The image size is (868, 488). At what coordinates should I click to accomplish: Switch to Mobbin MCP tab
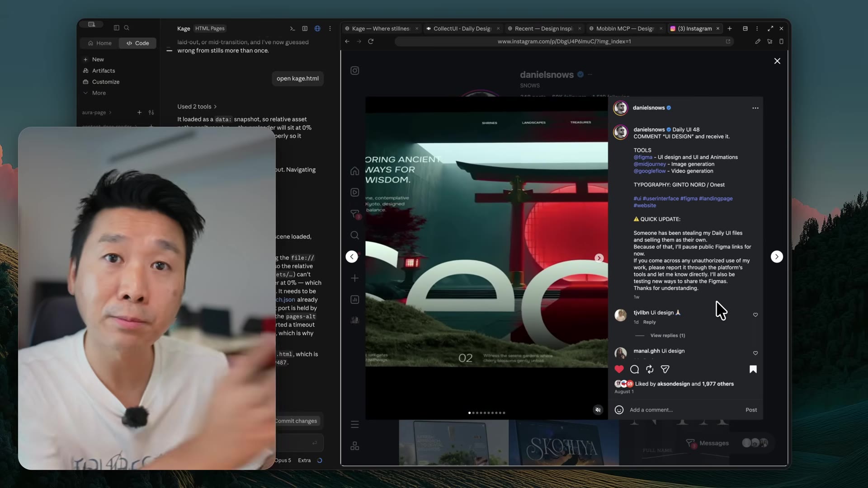pyautogui.click(x=625, y=28)
